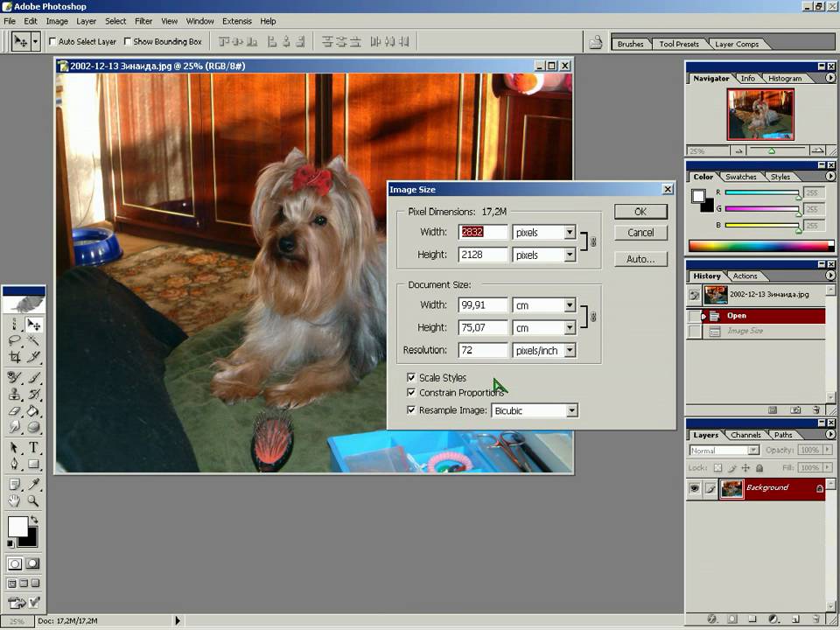Switch to the Swatches tab
This screenshot has height=630, width=840.
point(741,176)
